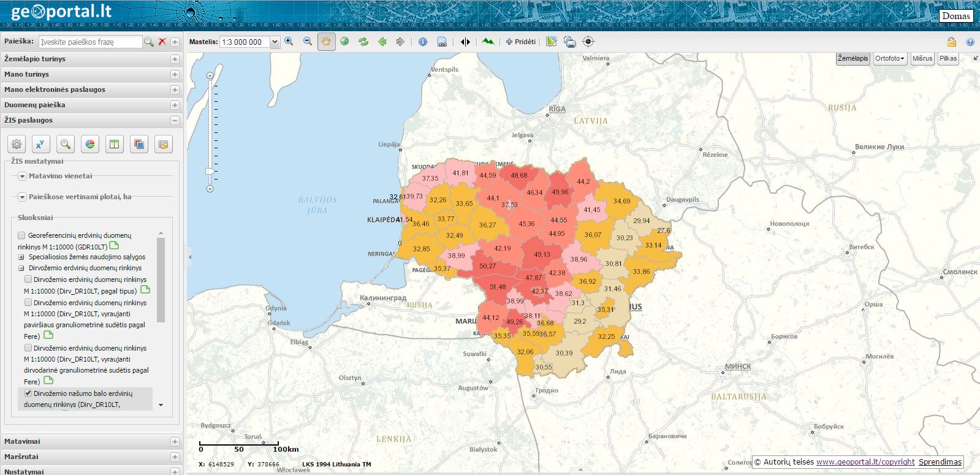This screenshot has height=475, width=980.
Task: Open the ŽIS pie chart tool
Action: (90, 144)
